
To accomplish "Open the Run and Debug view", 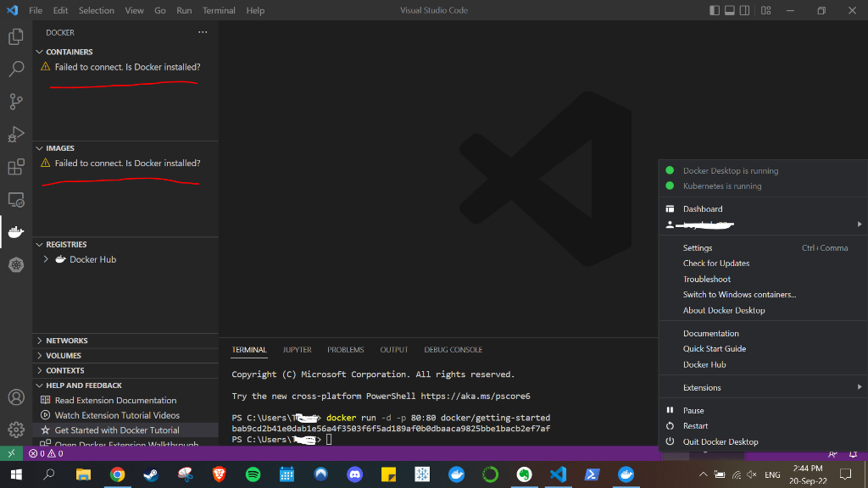I will (x=16, y=134).
